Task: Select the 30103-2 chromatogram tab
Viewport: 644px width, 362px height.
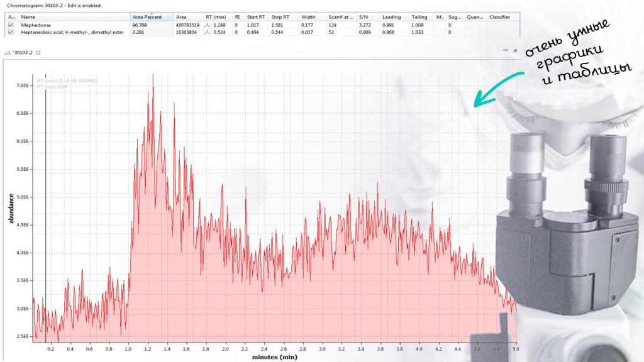Action: coord(23,53)
